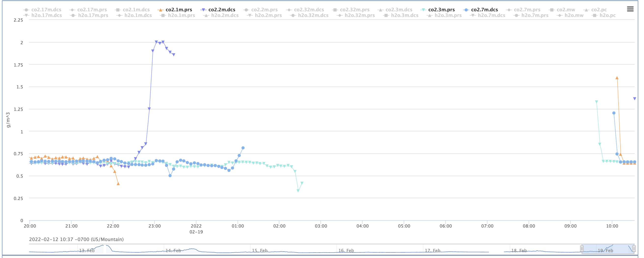Click the co2.3m.prs teal triangle legend icon
The width and height of the screenshot is (644, 258).
pos(423,10)
